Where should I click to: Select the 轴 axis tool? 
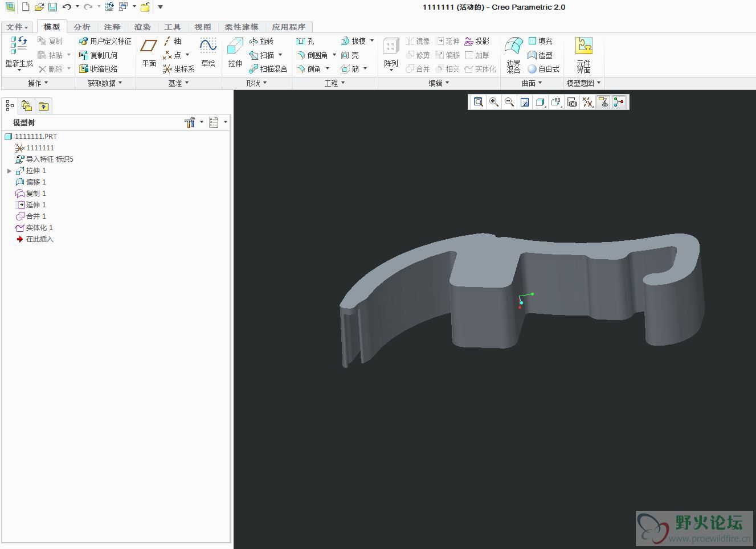pos(172,41)
